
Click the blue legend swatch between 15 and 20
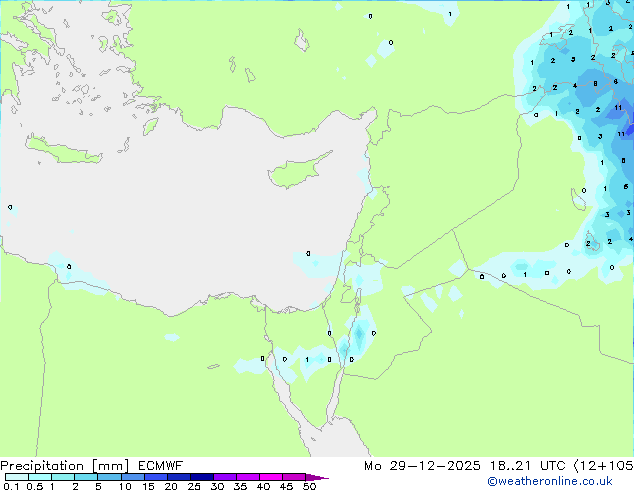tap(156, 477)
